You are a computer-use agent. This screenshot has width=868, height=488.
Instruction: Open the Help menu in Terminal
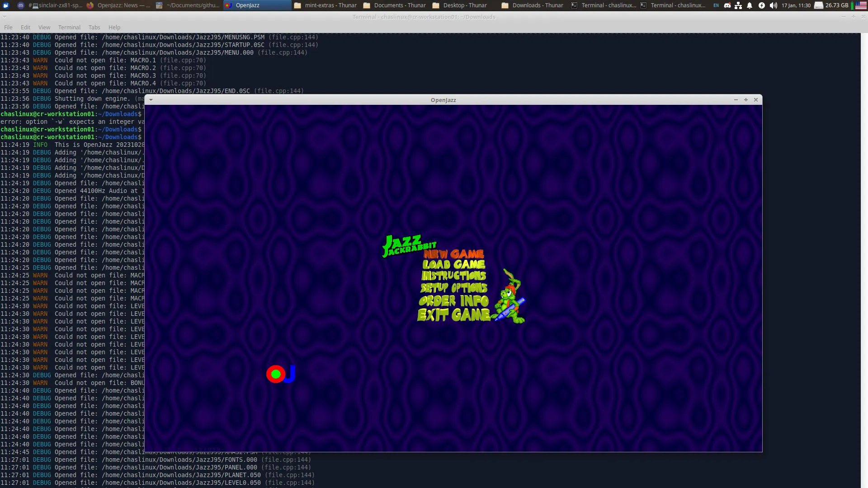pos(114,27)
